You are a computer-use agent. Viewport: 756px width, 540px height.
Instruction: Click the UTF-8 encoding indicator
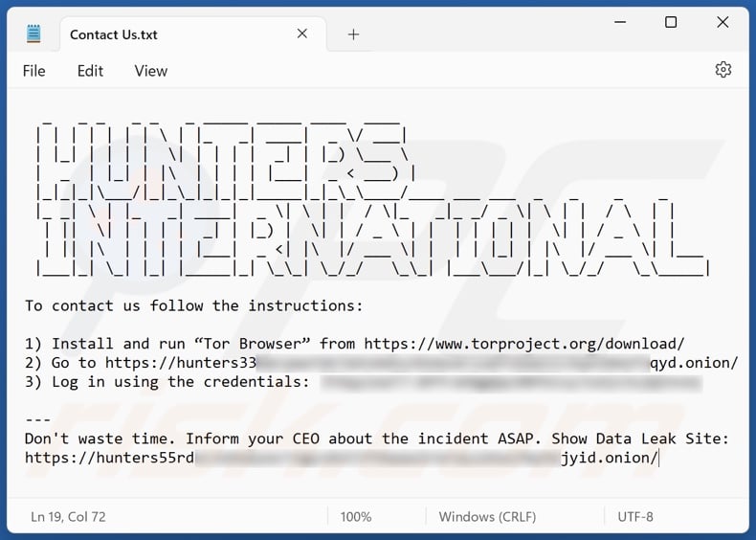coord(635,517)
